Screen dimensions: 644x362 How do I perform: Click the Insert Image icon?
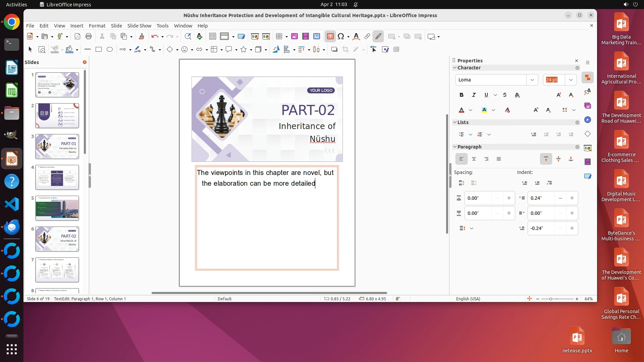[x=294, y=37]
